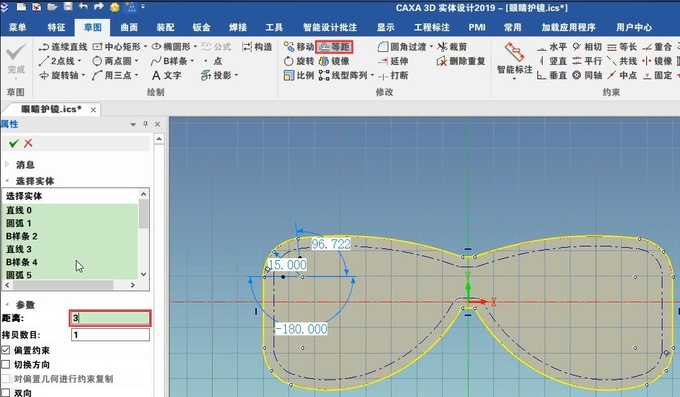
Task: Select the 椭圆形 ellipse tool
Action: pyautogui.click(x=171, y=47)
